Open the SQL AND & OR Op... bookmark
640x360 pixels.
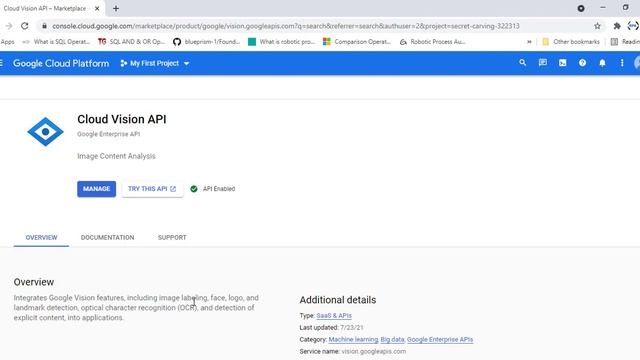[x=131, y=42]
